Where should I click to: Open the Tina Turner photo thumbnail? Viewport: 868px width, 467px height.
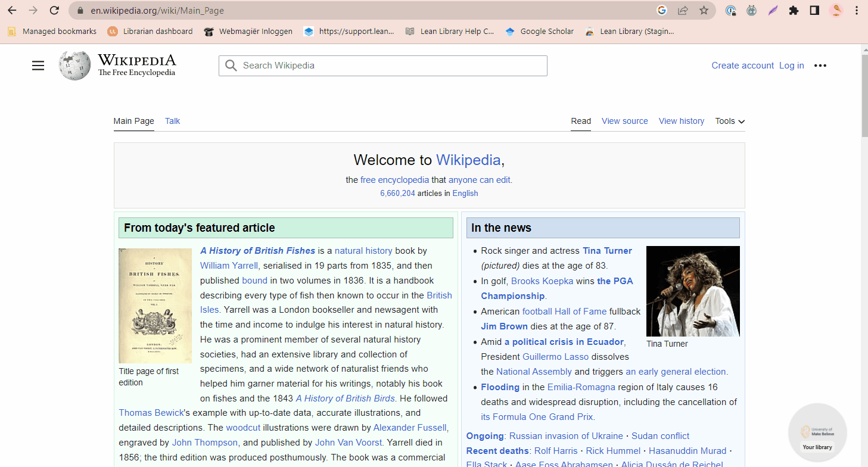pos(693,291)
